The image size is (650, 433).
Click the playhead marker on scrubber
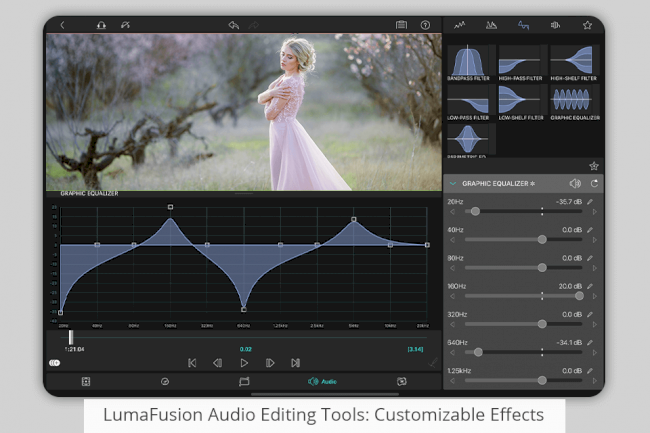[x=71, y=337]
